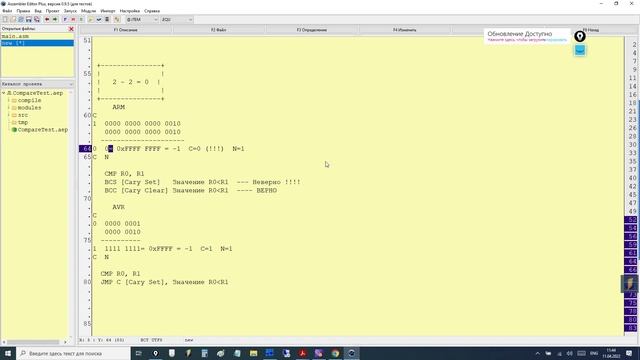Click the New file toolbar icon

(5, 20)
